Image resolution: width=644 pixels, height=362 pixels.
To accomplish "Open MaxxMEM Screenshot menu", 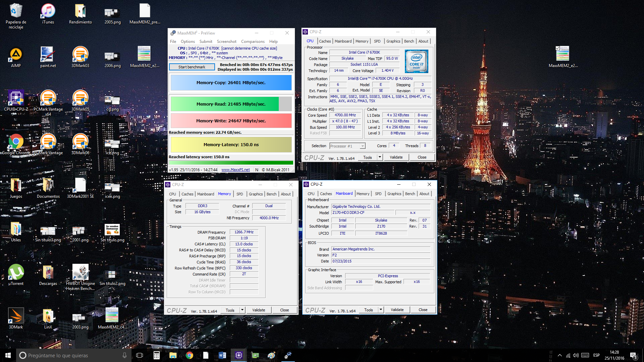I will coord(227,42).
